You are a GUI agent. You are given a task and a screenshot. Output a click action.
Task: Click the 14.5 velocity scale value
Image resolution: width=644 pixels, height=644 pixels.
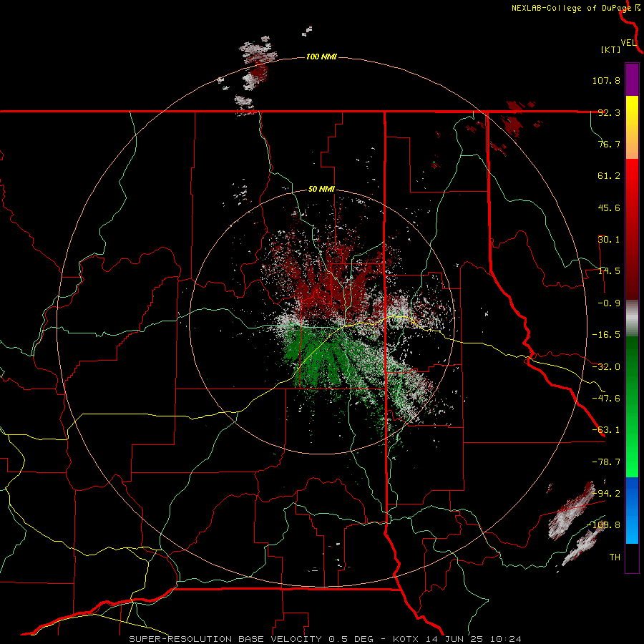click(609, 271)
